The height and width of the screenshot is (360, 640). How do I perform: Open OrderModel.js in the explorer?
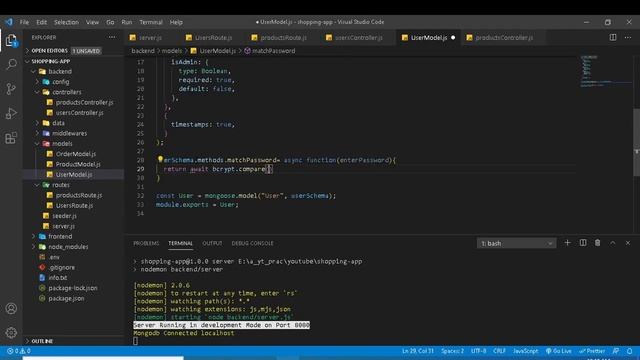click(76, 154)
